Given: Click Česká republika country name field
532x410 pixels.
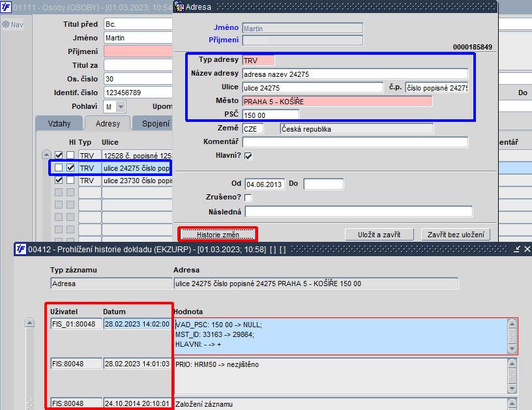Looking at the screenshot, I should [x=357, y=129].
